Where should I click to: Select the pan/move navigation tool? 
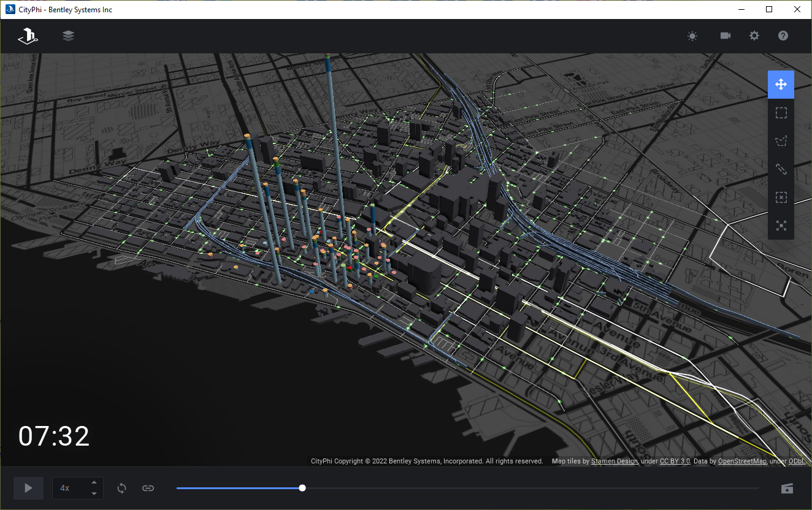(x=781, y=85)
